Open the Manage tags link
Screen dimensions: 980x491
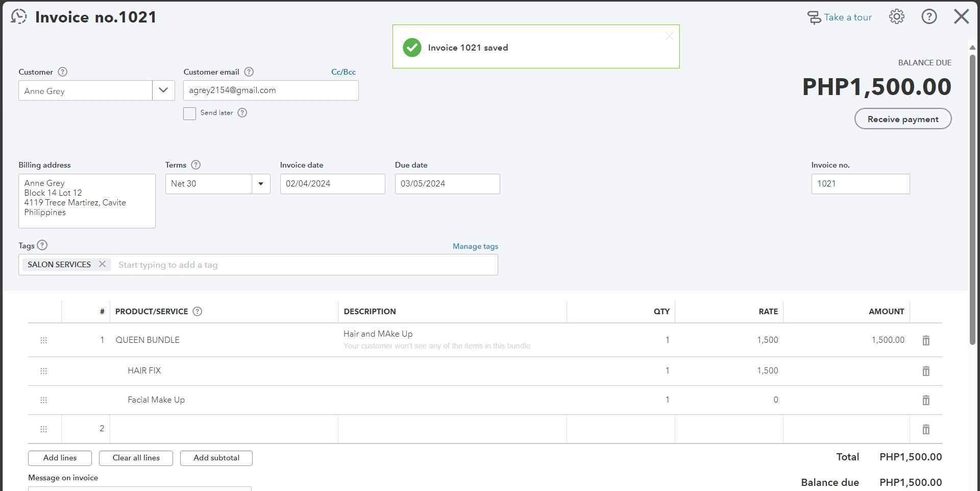[x=475, y=246]
